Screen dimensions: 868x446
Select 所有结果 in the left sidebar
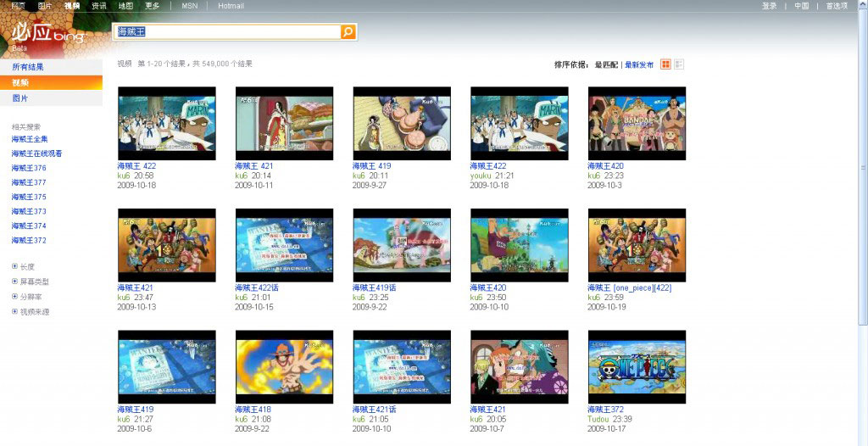pos(51,67)
